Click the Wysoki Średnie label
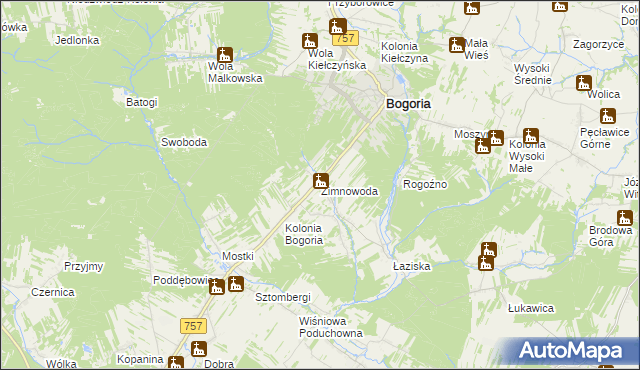The image size is (640, 370). coord(532,74)
